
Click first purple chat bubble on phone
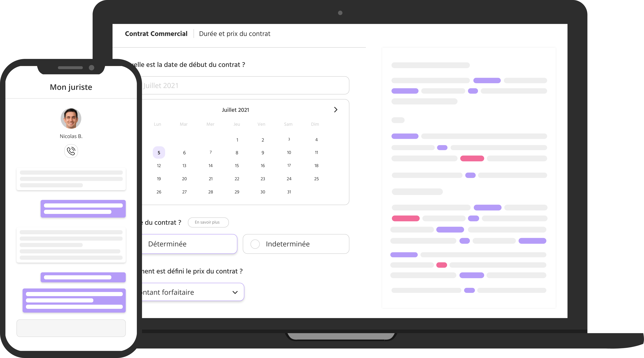pyautogui.click(x=83, y=208)
